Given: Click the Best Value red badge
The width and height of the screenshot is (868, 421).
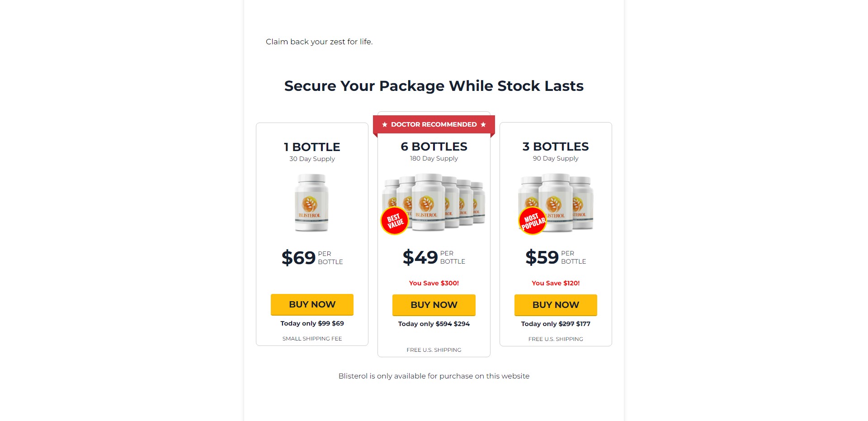Looking at the screenshot, I should click(x=395, y=221).
